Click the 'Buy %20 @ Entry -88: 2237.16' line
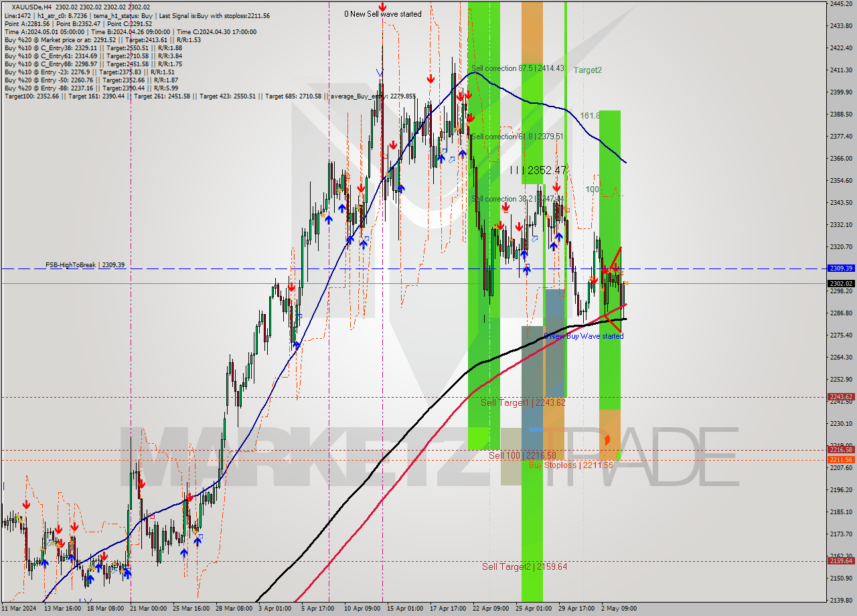 click(91, 88)
